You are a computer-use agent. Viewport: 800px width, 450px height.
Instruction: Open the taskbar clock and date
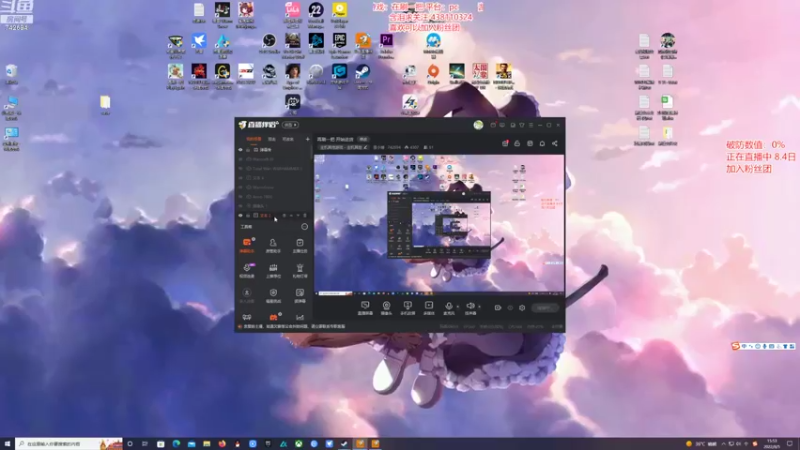pyautogui.click(x=771, y=444)
